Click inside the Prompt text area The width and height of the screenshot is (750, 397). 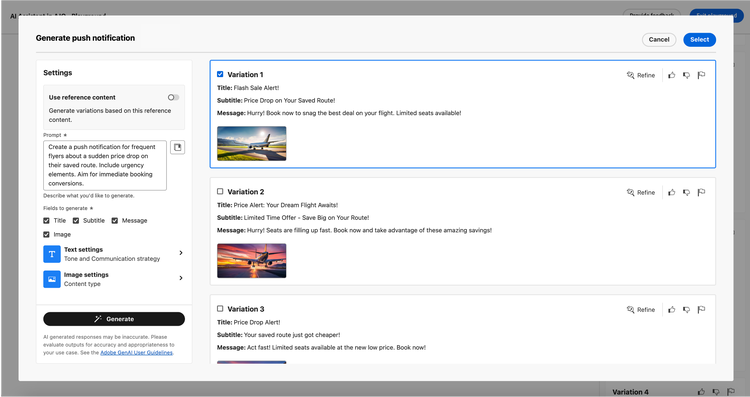click(x=105, y=165)
